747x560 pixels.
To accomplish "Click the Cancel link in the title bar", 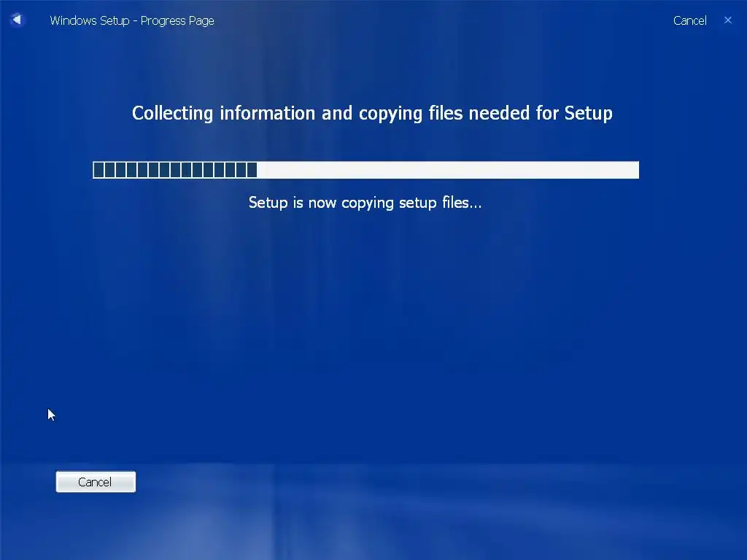I will tap(689, 20).
